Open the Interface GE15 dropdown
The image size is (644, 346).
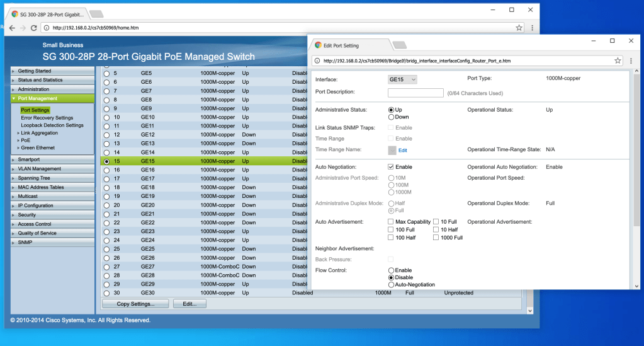coord(402,79)
